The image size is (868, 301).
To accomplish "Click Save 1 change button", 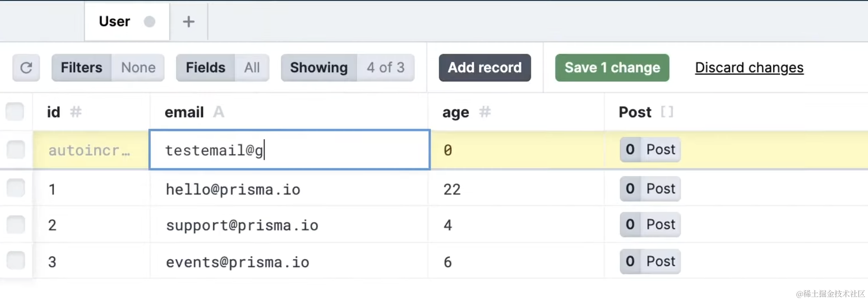I will (x=612, y=68).
